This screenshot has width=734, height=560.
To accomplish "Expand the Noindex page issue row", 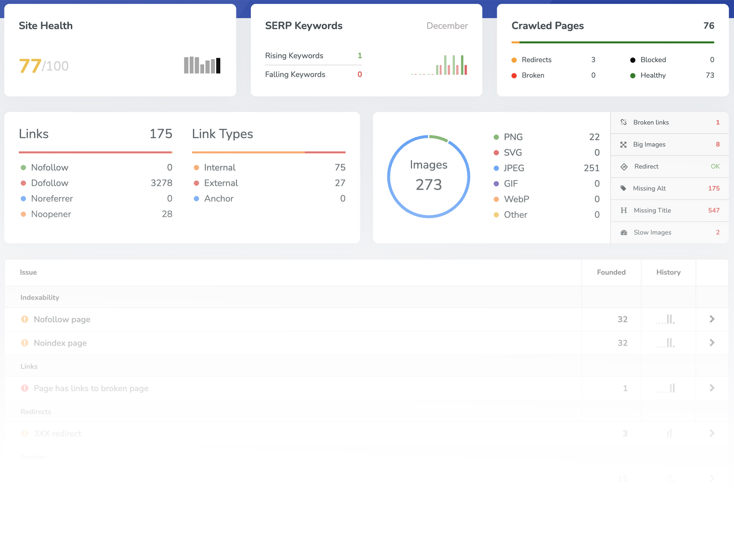I will [712, 343].
